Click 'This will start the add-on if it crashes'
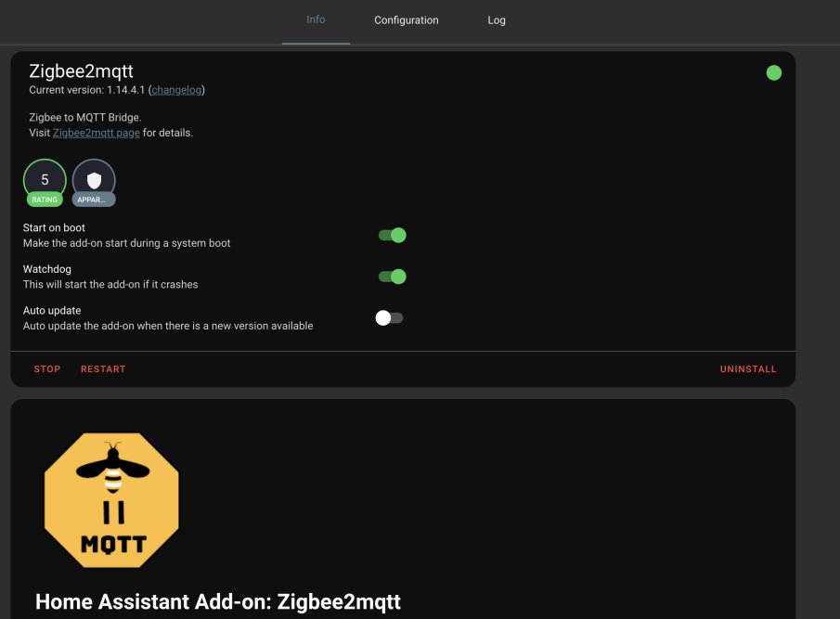 pos(110,284)
